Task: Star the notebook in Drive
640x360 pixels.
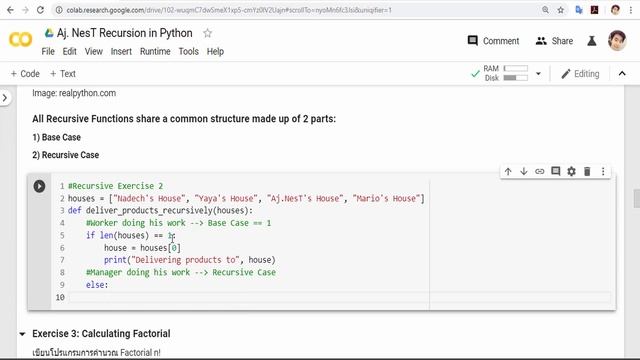Action: point(207,33)
